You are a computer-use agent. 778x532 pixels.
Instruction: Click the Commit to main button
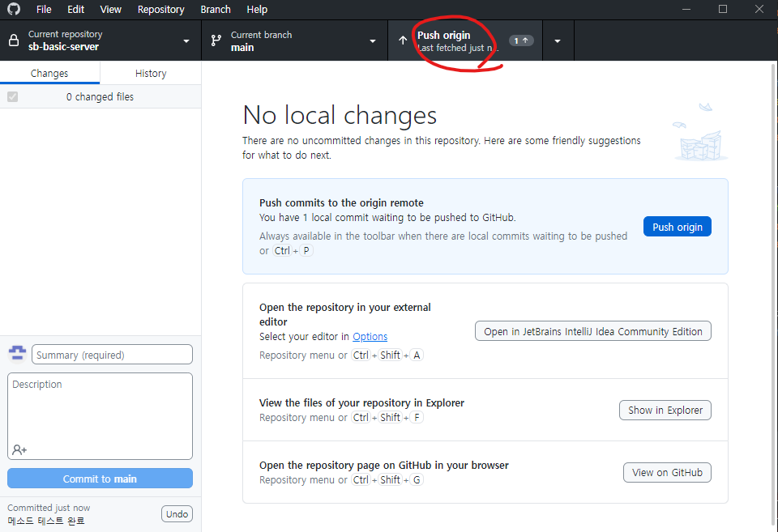pyautogui.click(x=100, y=479)
